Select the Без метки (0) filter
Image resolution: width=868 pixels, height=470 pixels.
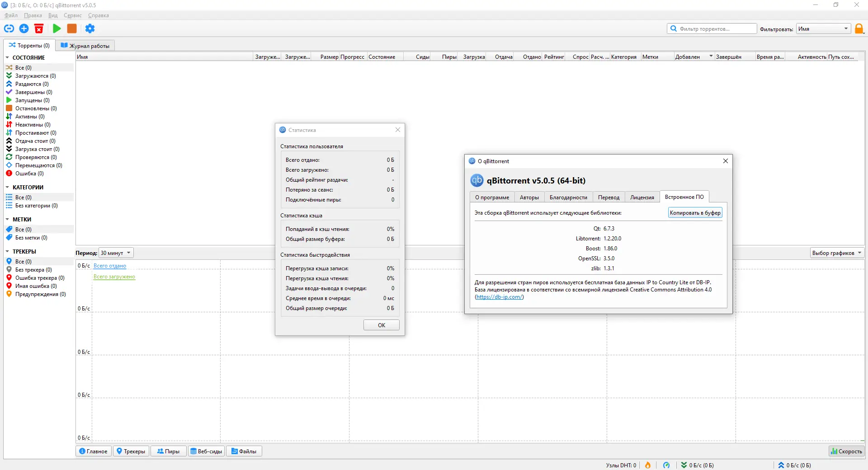31,238
